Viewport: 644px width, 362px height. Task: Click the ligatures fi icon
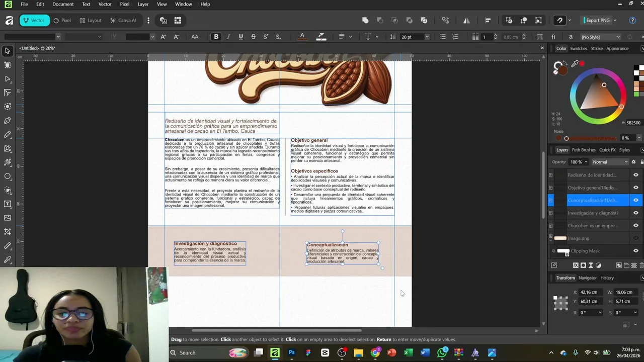pyautogui.click(x=553, y=37)
